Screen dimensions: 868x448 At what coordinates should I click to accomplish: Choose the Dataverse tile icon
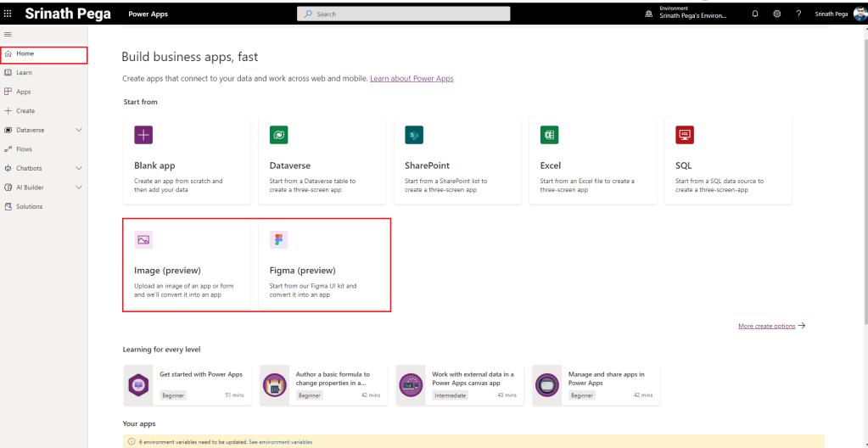coord(278,135)
